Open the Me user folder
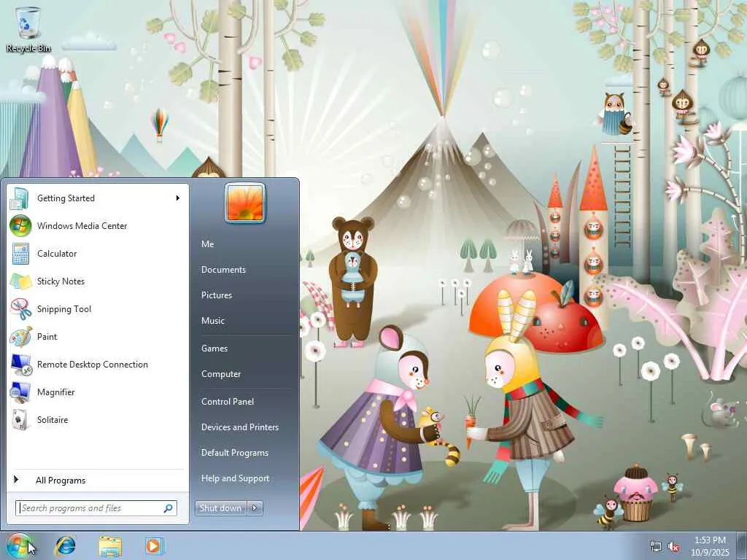Viewport: 747px width, 560px height. pos(208,244)
